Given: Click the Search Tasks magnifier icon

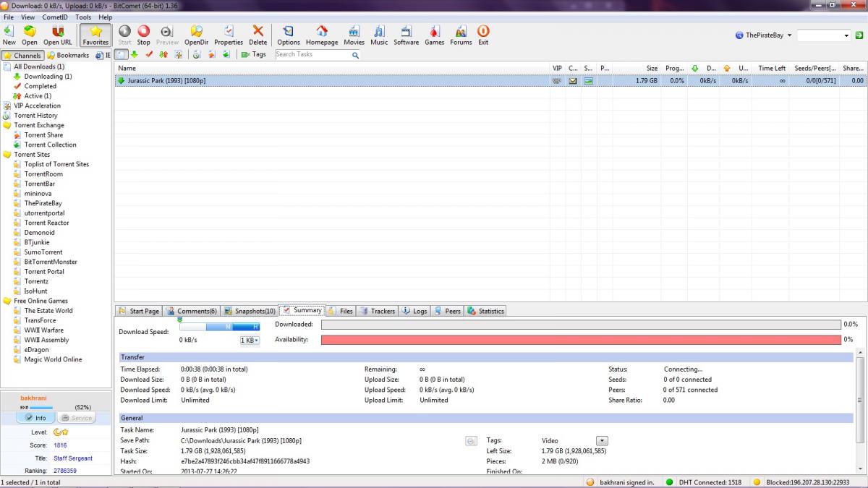Looking at the screenshot, I should point(355,54).
